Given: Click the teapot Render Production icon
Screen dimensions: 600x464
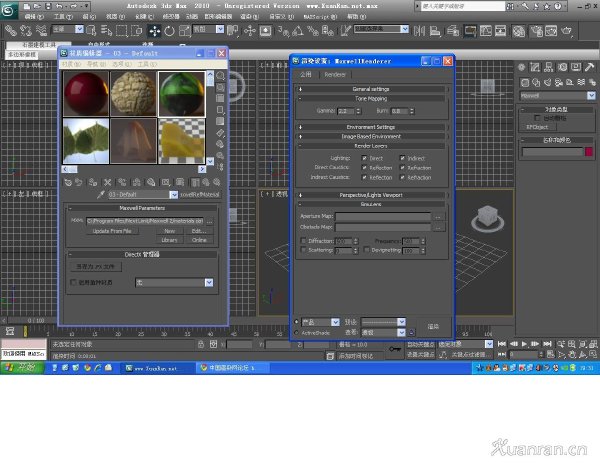Looking at the screenshot, I should tap(567, 31).
